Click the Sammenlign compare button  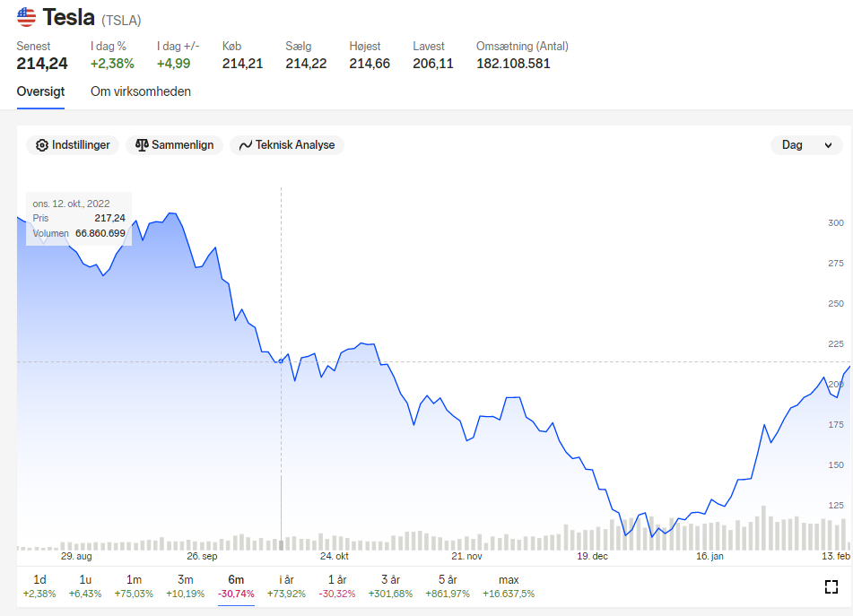pyautogui.click(x=175, y=145)
